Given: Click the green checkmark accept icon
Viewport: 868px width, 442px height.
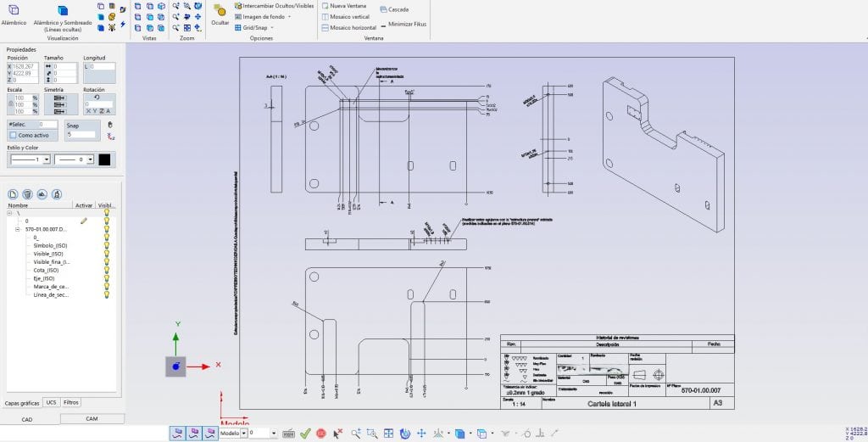Looking at the screenshot, I should [305, 434].
